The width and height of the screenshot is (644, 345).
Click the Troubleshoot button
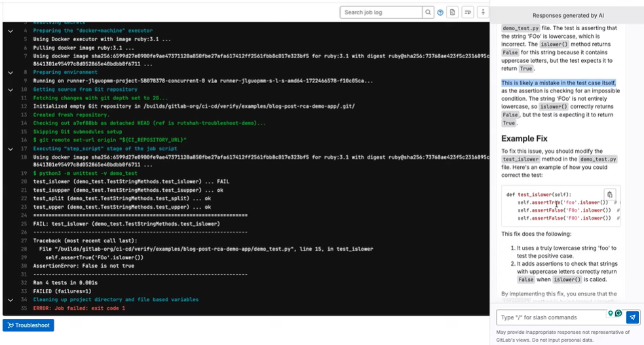28,325
